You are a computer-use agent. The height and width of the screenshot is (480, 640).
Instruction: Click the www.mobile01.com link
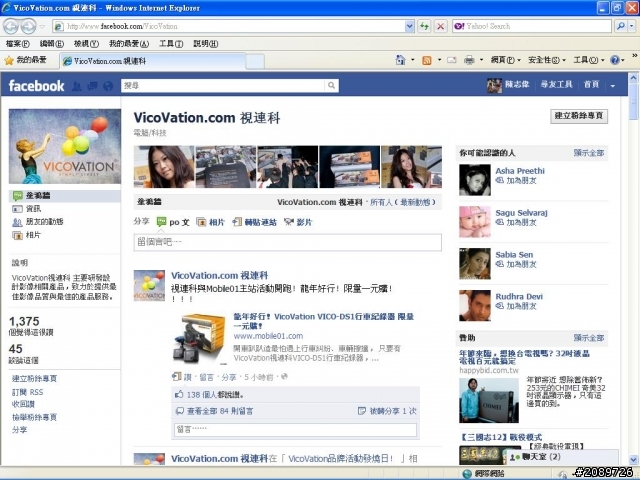tap(268, 336)
